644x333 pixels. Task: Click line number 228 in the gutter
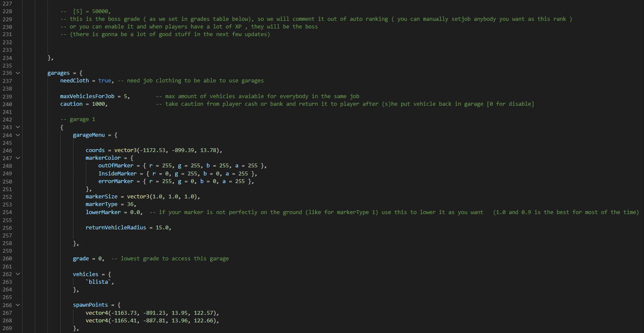[x=7, y=11]
